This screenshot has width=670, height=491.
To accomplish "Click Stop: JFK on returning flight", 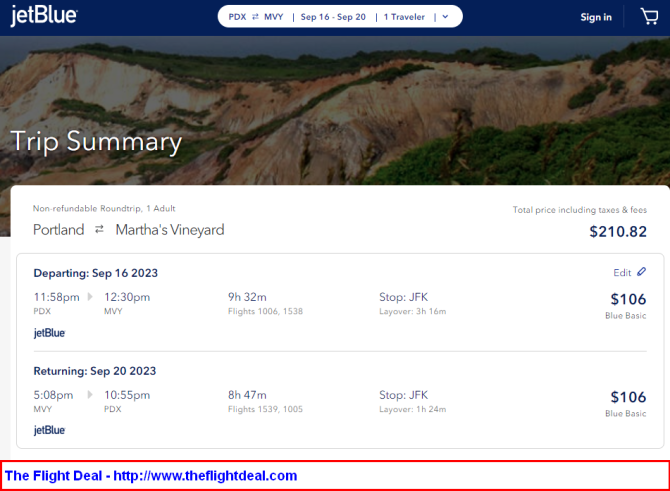I will coord(403,395).
